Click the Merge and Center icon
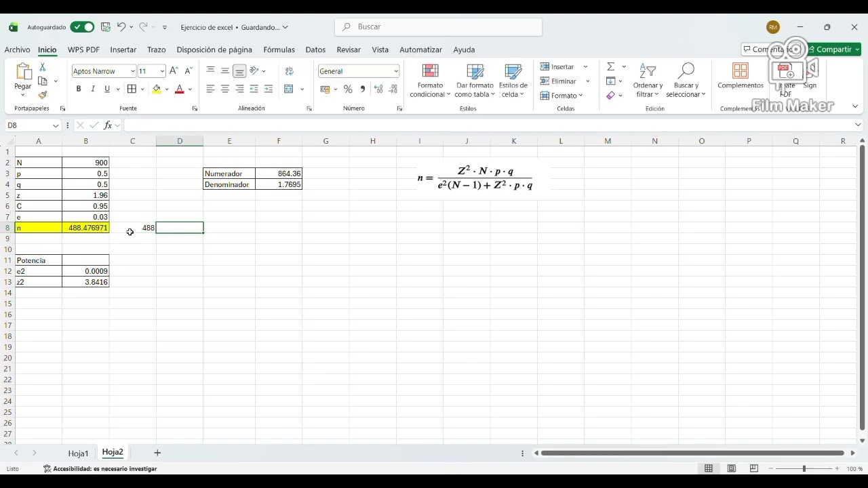Image resolution: width=868 pixels, height=488 pixels. pyautogui.click(x=289, y=89)
